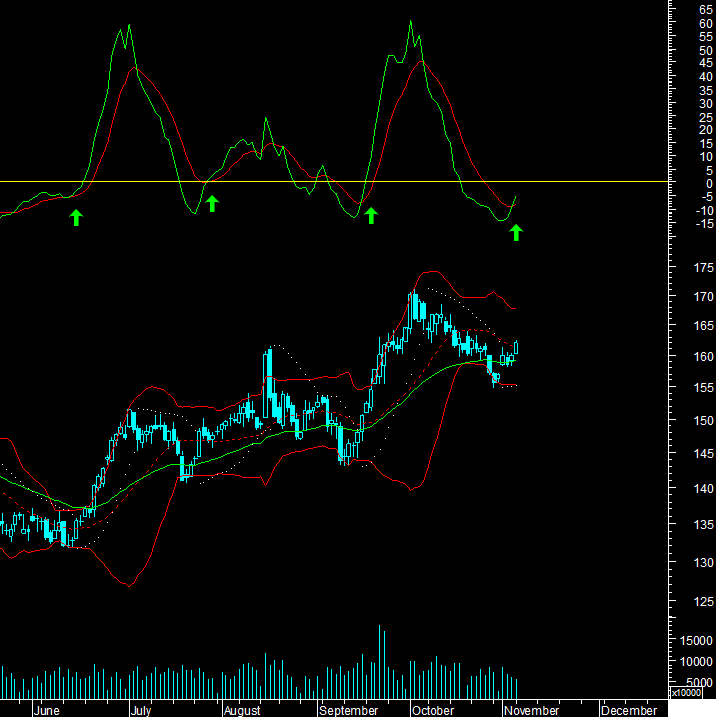Select the 140 price axis value

click(x=704, y=488)
